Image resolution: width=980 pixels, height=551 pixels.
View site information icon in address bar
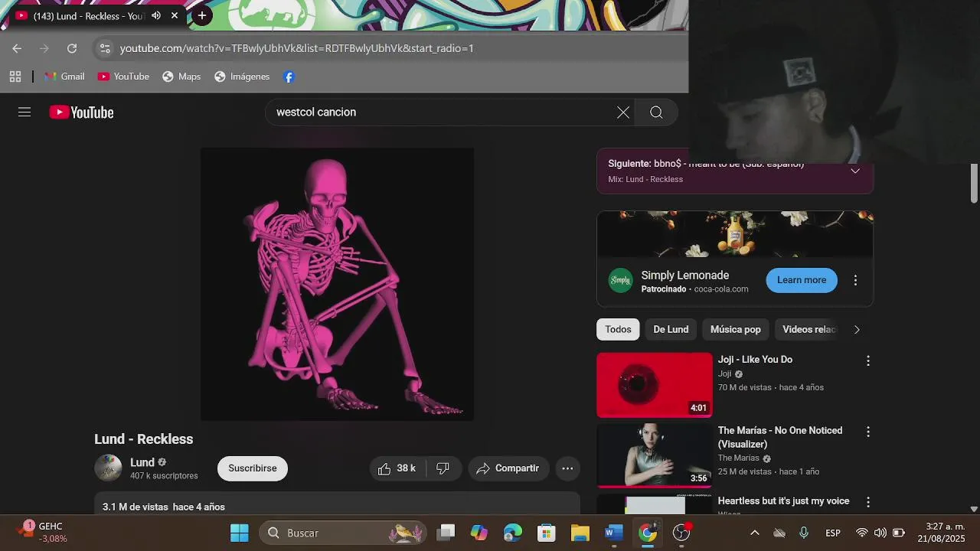pos(105,48)
